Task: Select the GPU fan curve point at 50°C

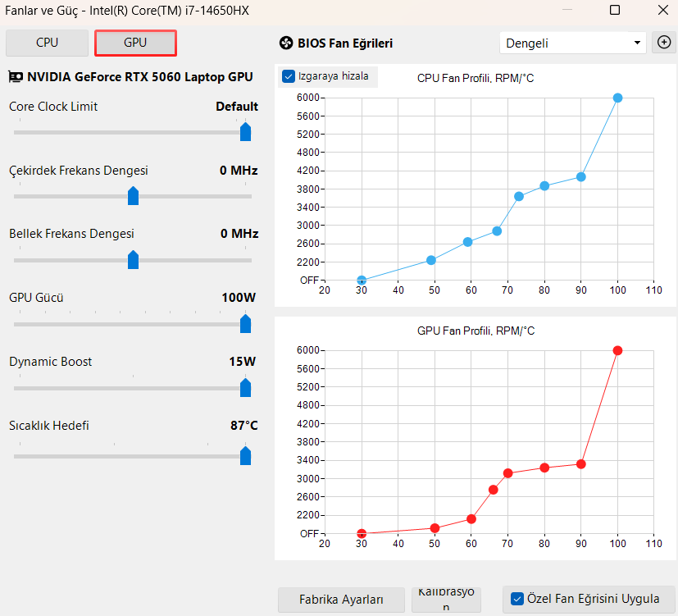Action: [435, 528]
